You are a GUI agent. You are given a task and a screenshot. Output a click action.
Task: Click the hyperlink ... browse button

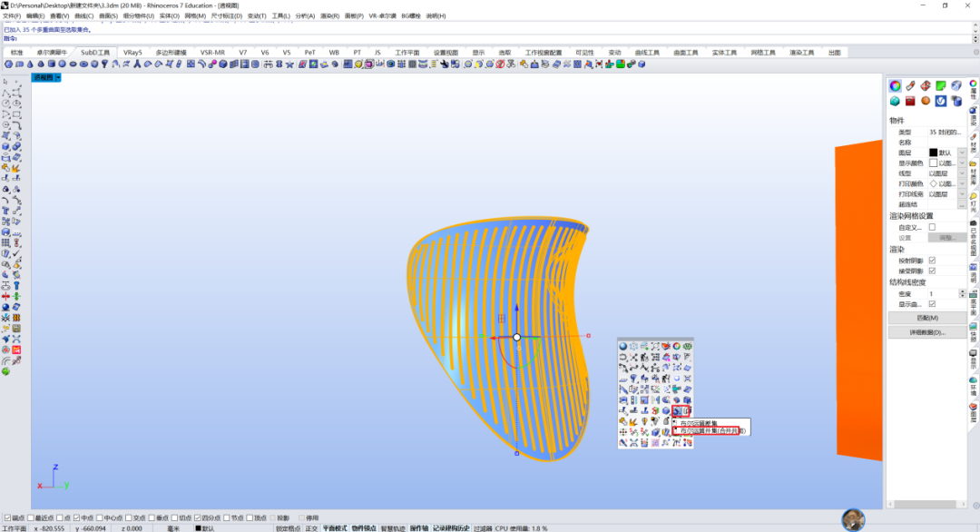pyautogui.click(x=962, y=205)
